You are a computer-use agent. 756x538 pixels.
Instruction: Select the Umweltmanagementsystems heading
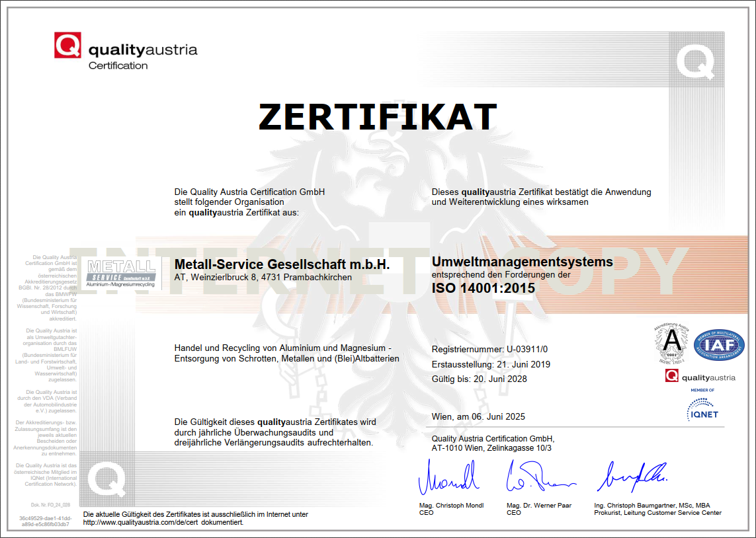[522, 262]
